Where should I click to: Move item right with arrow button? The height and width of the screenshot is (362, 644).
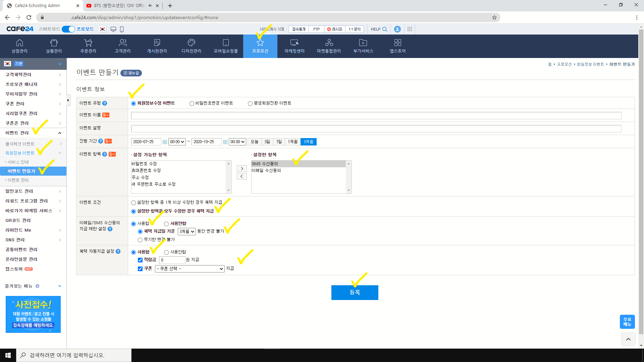point(241,169)
